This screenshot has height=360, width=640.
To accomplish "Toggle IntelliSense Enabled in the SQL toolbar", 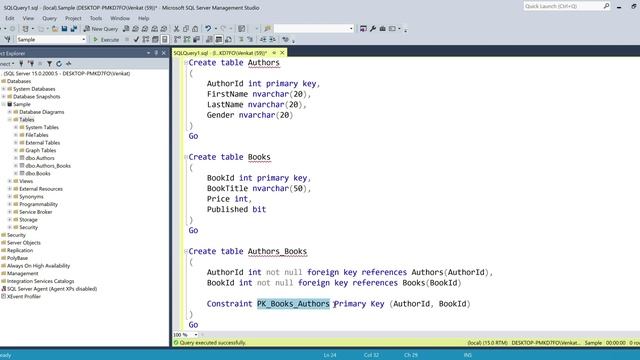I will (x=164, y=40).
